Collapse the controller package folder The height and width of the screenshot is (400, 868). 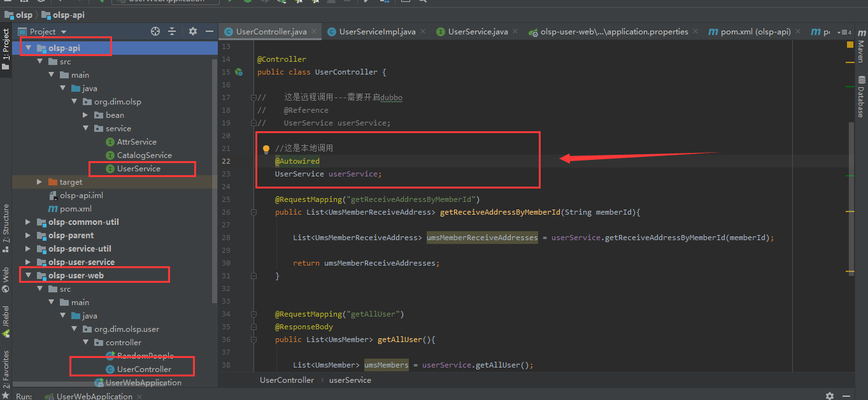click(x=86, y=343)
